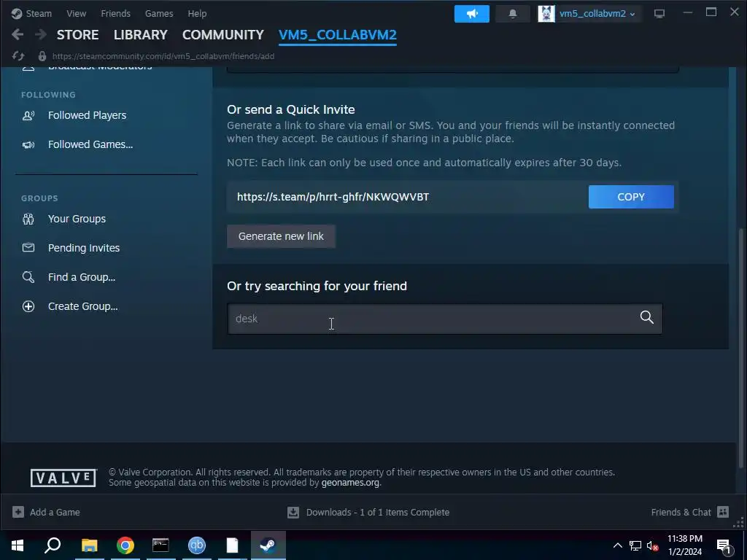Screen dimensions: 747x560
Task: Click the page vertical scrollbar
Action: point(741,348)
